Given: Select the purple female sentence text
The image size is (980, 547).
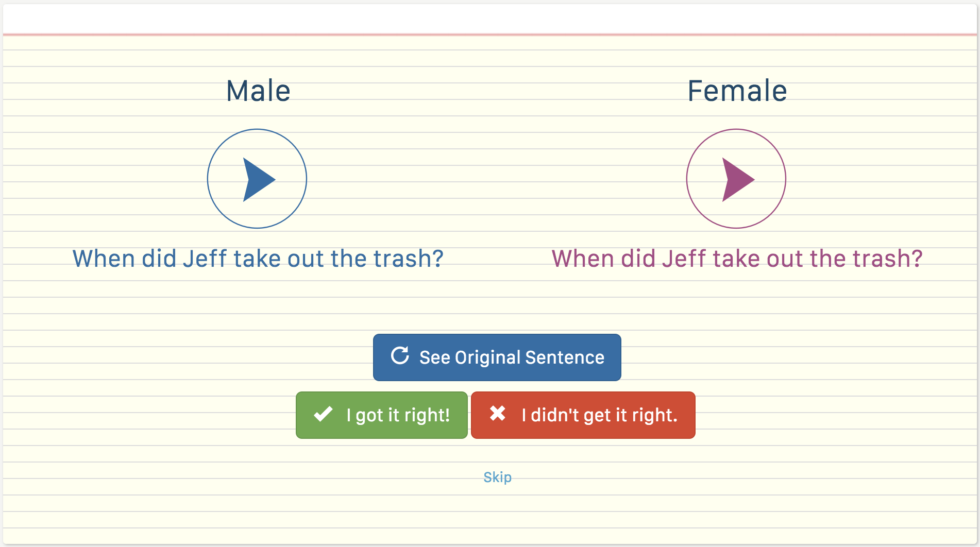Looking at the screenshot, I should (x=737, y=259).
